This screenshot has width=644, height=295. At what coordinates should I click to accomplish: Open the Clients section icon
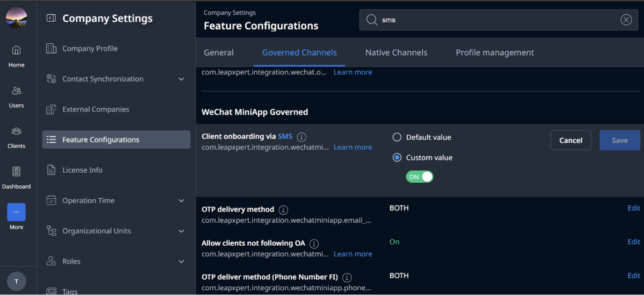tap(16, 131)
